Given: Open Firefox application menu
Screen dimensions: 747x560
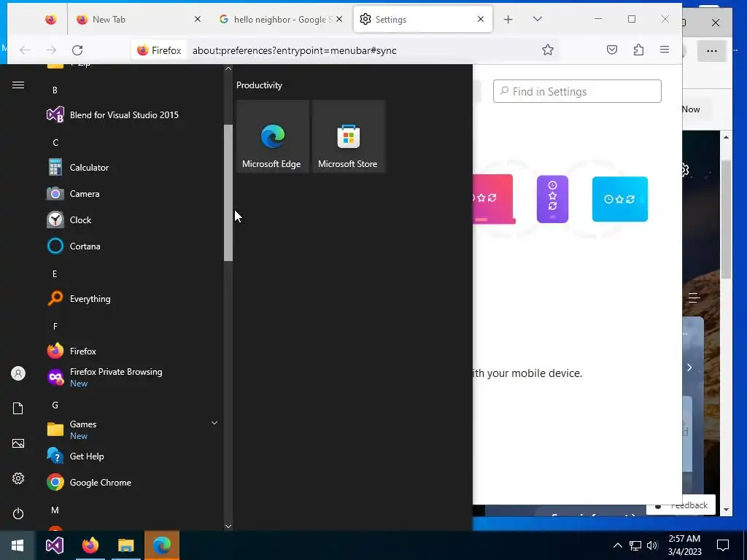Looking at the screenshot, I should click(665, 50).
